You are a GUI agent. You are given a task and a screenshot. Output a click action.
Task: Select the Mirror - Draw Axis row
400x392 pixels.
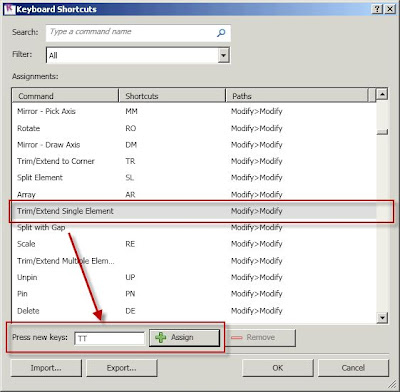194,145
